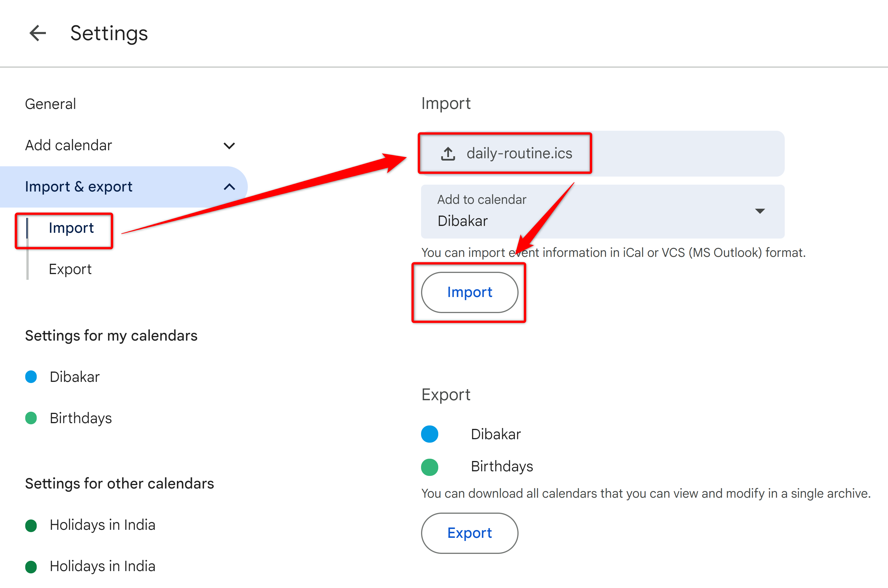Screen dimensions: 888x588
Task: Select General settings from the sidebar
Action: tap(50, 102)
